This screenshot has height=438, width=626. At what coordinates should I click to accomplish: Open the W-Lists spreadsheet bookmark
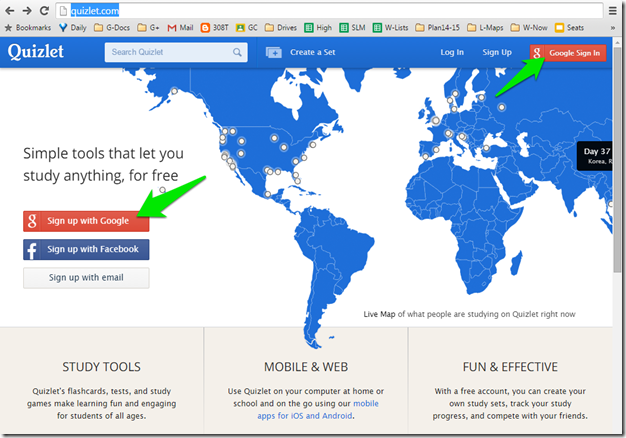390,28
